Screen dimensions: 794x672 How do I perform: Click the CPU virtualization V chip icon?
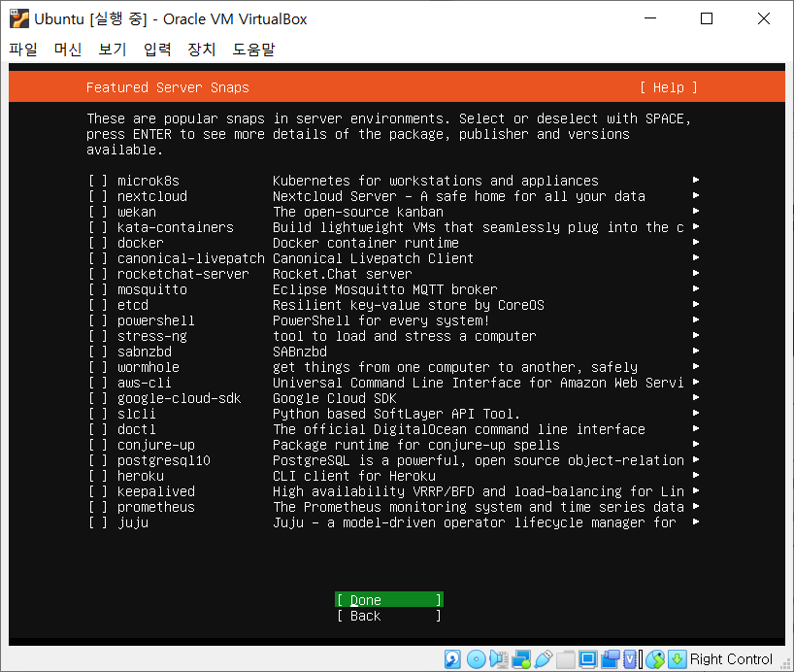(x=632, y=658)
